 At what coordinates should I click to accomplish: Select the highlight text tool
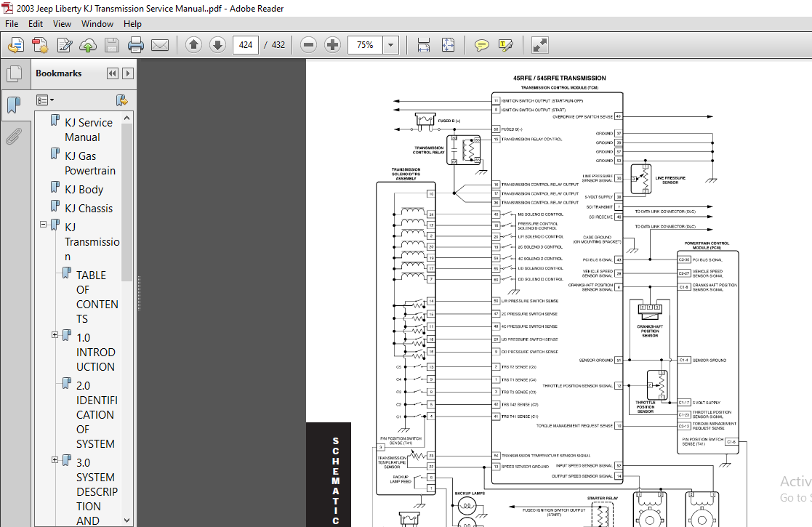point(505,45)
